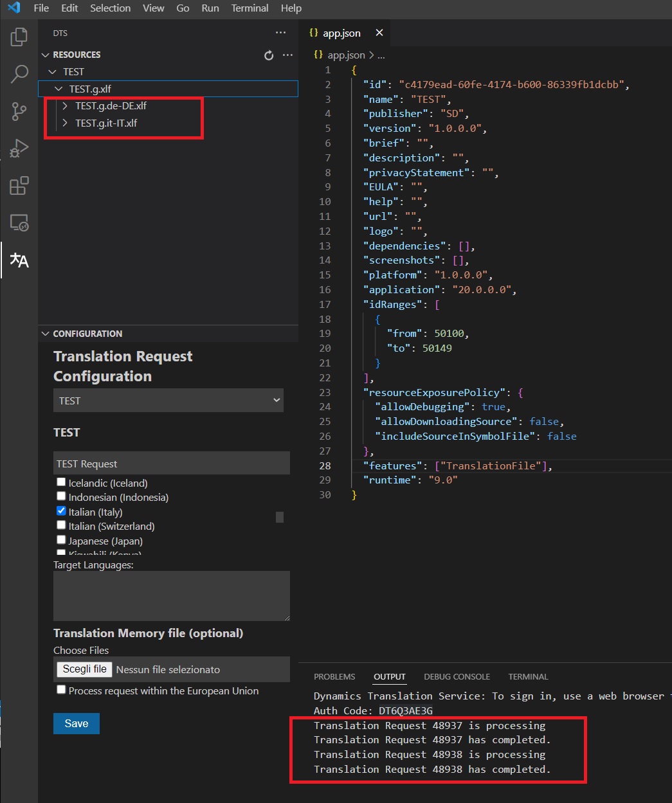This screenshot has height=803, width=672.
Task: Select the Dynamics Translation Service icon
Action: pyautogui.click(x=19, y=260)
